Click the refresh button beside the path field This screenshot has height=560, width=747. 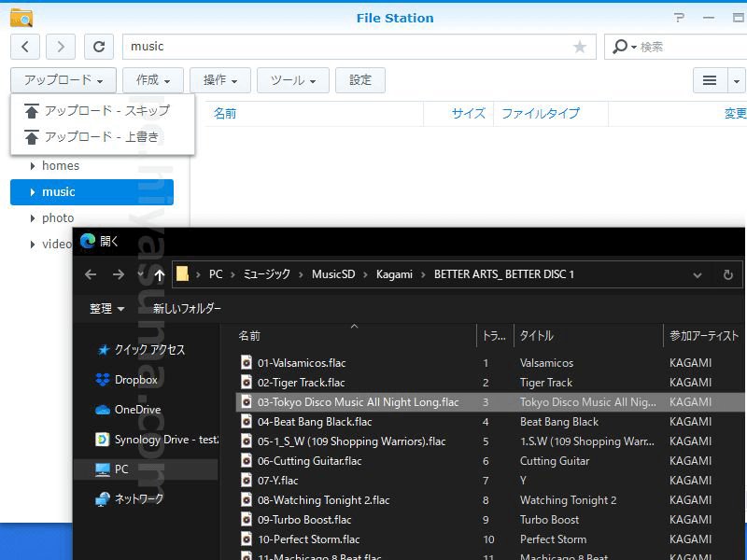pos(99,47)
